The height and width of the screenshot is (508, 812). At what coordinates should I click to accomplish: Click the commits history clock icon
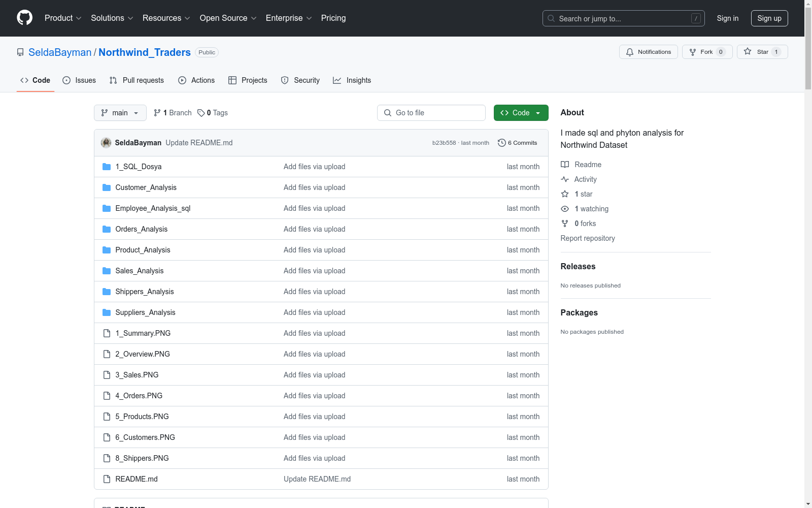coord(501,143)
